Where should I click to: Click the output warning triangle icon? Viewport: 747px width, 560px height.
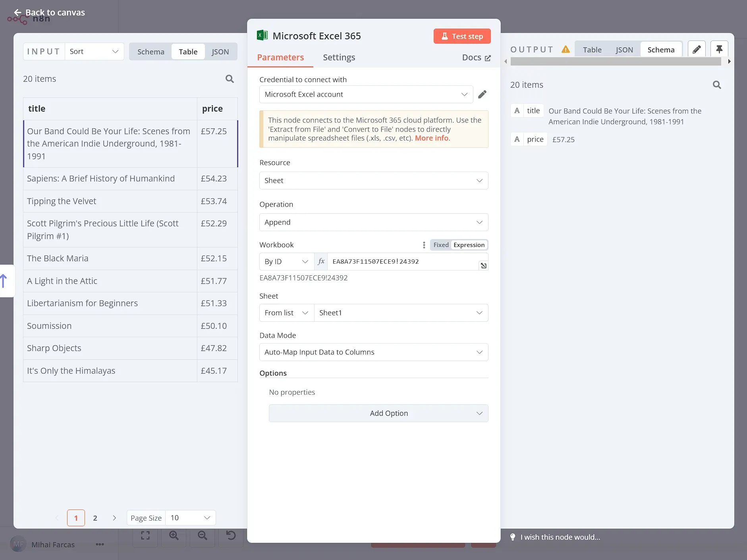click(x=566, y=49)
